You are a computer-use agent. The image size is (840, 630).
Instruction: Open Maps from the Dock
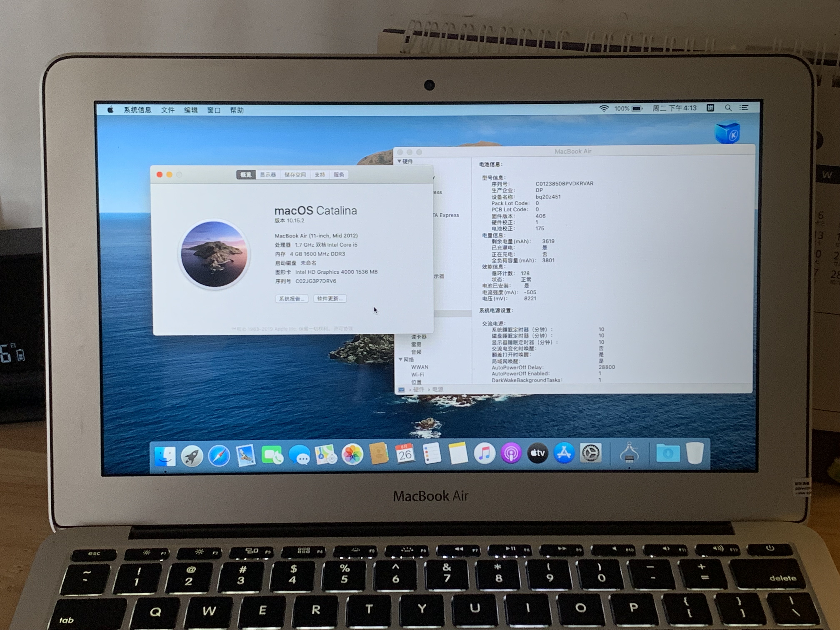click(326, 455)
